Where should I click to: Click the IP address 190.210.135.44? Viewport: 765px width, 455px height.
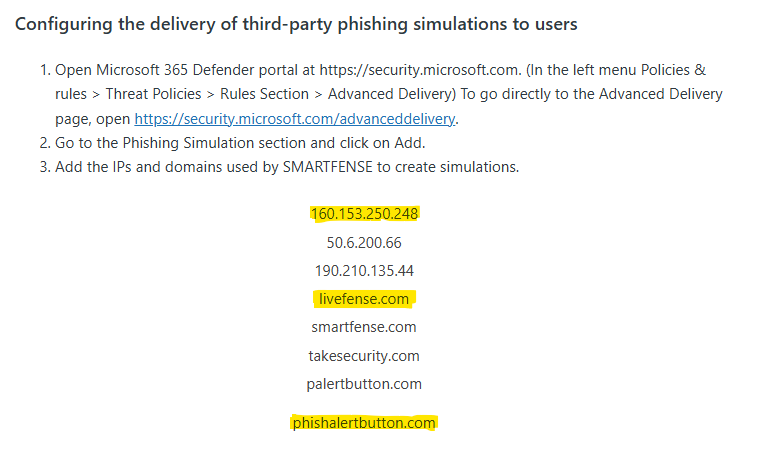point(364,271)
